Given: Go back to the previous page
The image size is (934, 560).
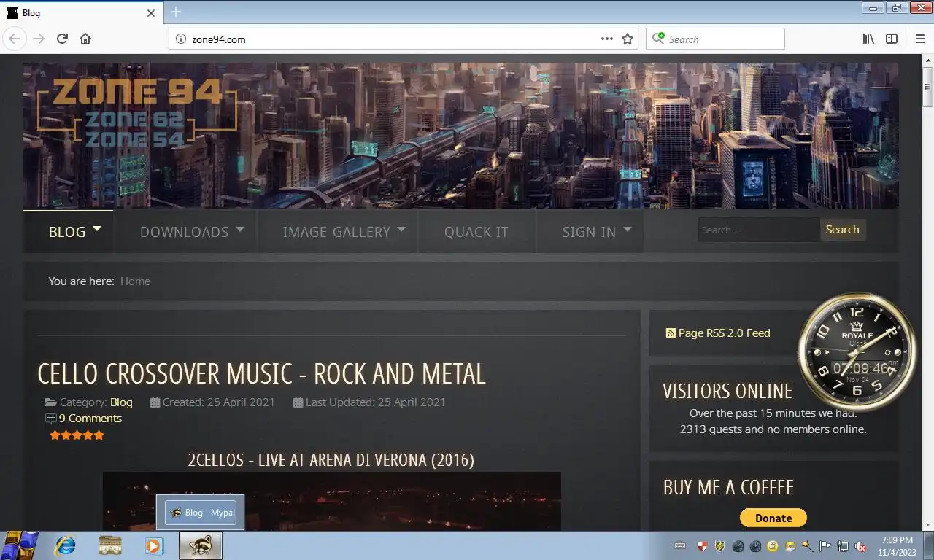Looking at the screenshot, I should pyautogui.click(x=15, y=39).
